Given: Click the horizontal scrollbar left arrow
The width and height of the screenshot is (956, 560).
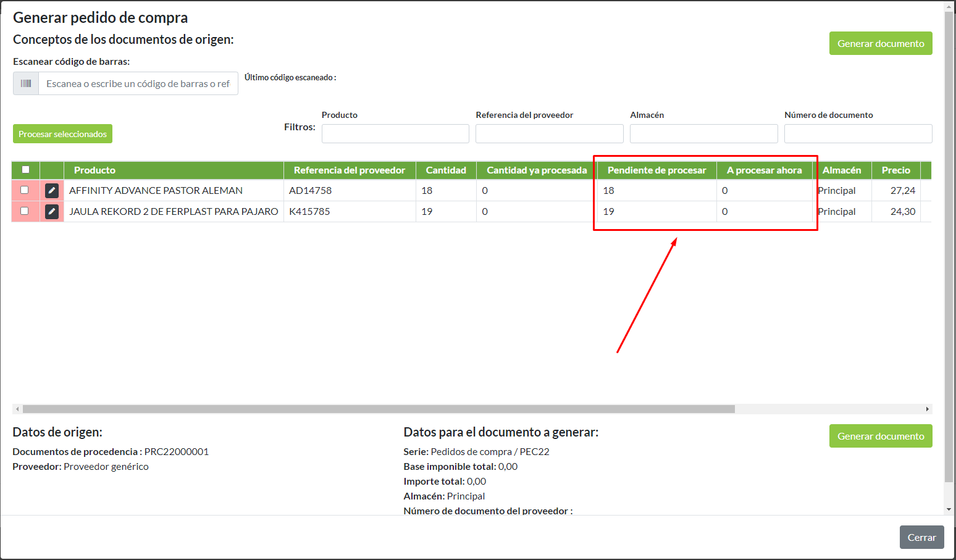Looking at the screenshot, I should point(17,409).
